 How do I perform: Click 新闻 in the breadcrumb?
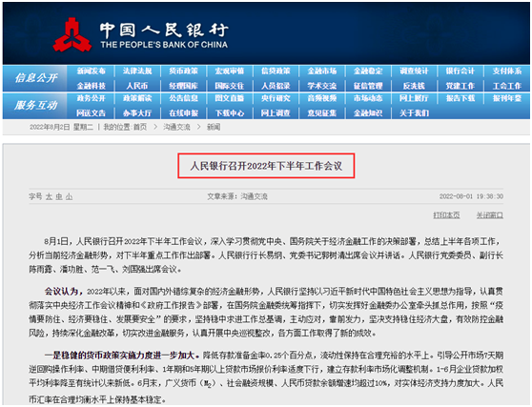(214, 127)
